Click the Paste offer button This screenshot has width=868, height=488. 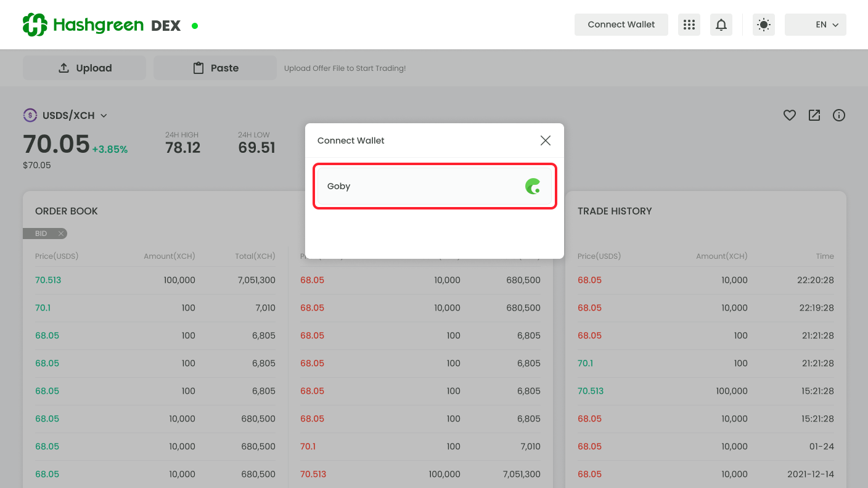tap(215, 68)
